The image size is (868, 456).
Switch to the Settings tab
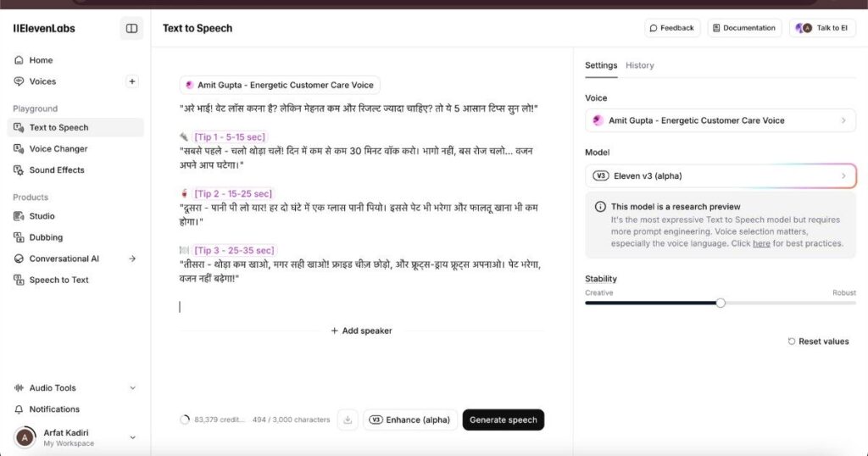[x=601, y=65]
